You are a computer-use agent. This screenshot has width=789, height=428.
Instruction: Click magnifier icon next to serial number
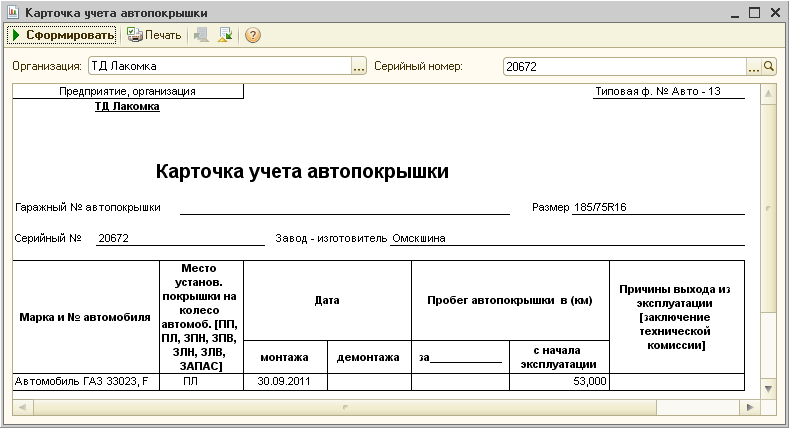point(769,67)
